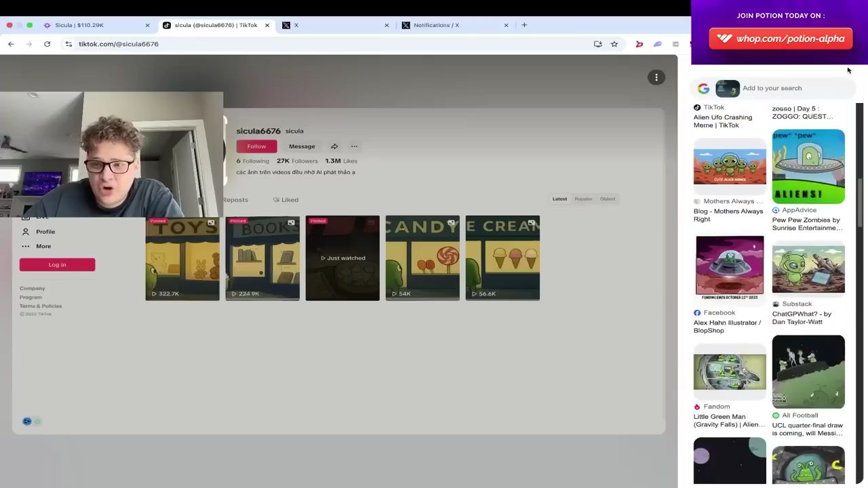
Task: Switch to the Notifications / X tab
Action: click(436, 25)
